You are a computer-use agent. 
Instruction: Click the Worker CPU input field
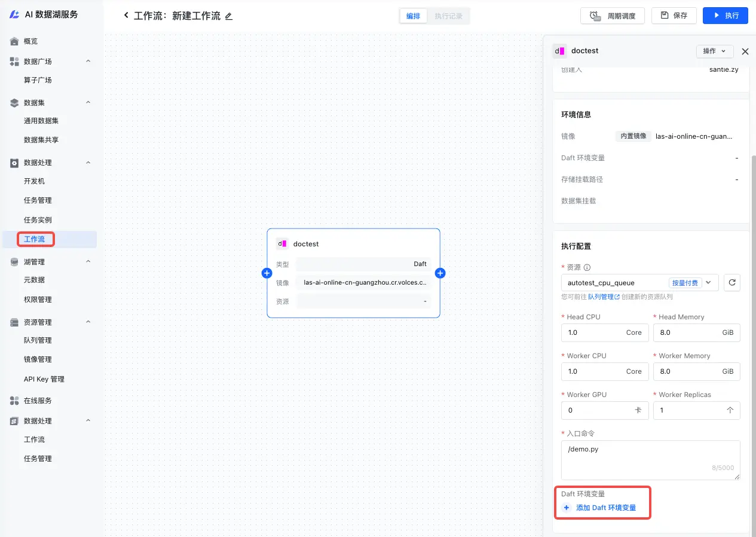click(605, 371)
